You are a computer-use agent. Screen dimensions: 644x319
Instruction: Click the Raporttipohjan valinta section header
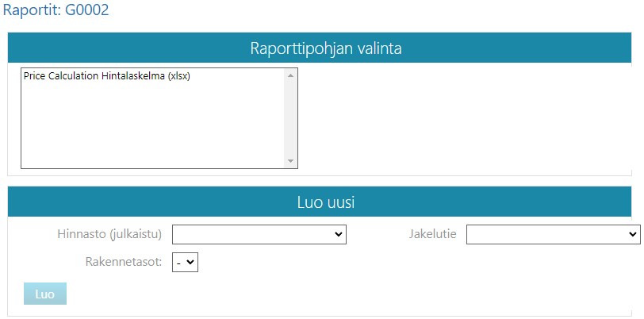326,48
